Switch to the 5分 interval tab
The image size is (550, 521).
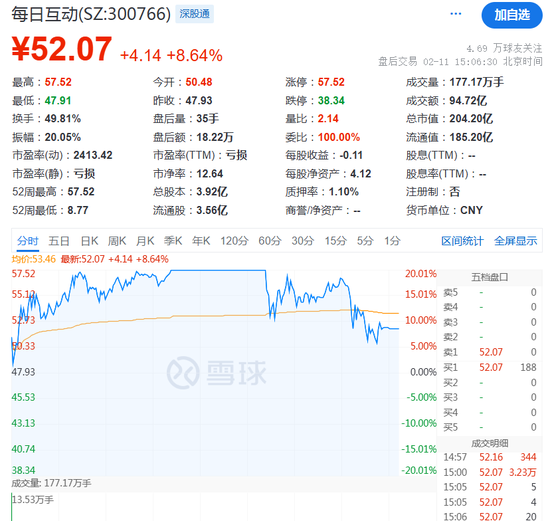coord(365,241)
